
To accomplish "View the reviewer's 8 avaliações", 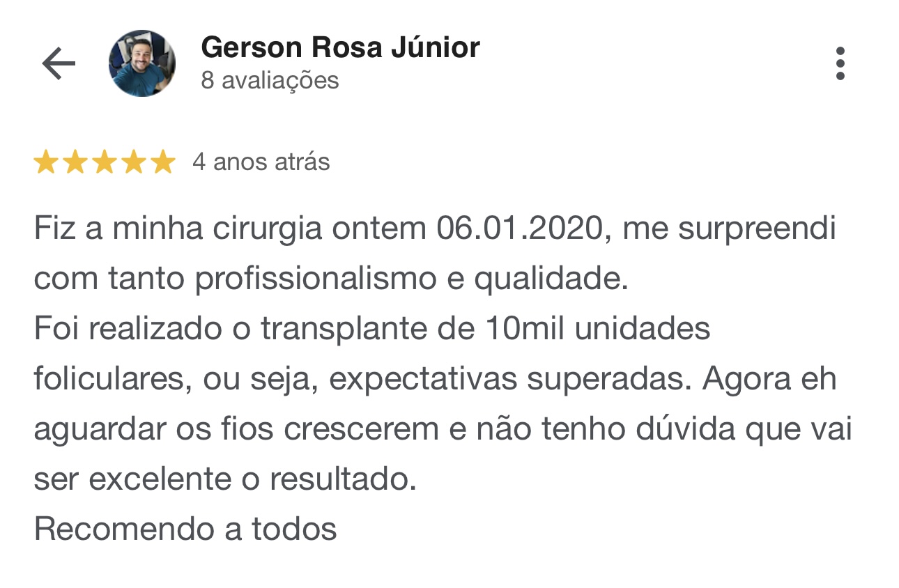I will (270, 81).
